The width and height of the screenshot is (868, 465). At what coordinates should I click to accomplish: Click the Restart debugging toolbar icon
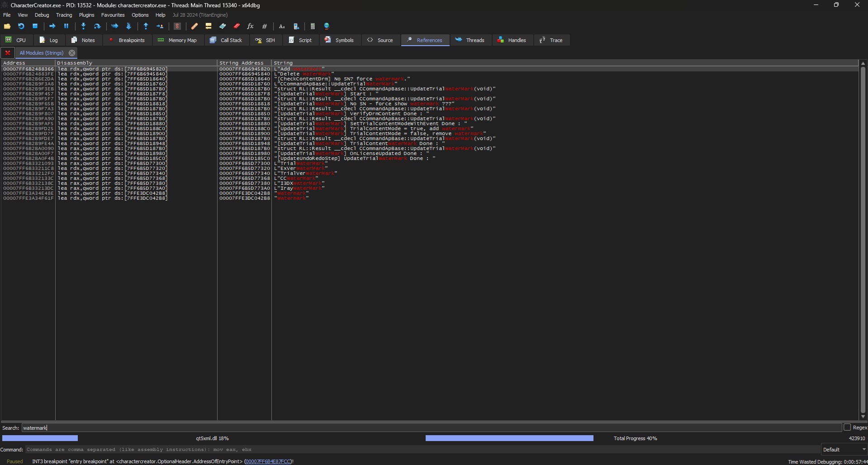click(21, 26)
